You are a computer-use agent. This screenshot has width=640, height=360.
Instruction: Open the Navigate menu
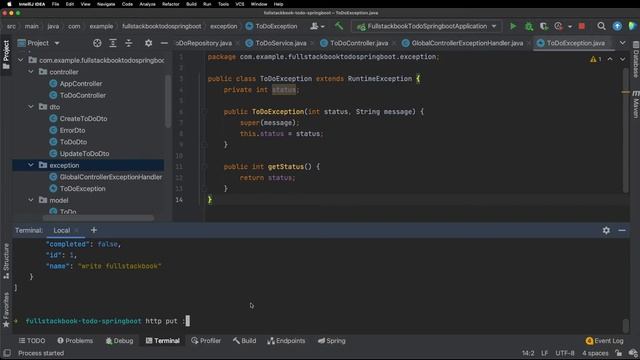(106, 4)
